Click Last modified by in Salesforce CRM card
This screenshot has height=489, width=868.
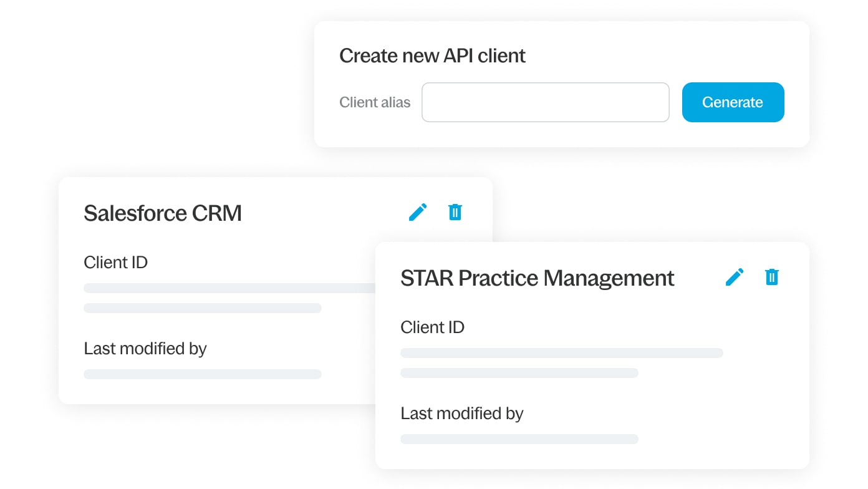pyautogui.click(x=145, y=349)
